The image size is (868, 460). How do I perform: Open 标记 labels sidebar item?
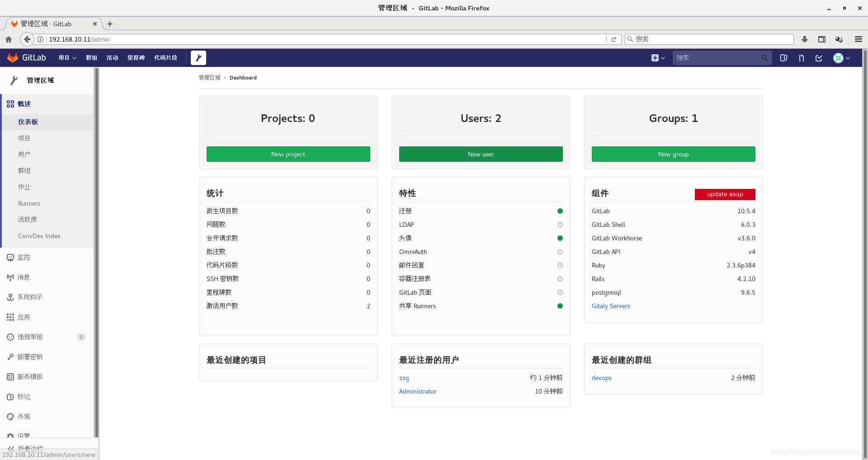pos(47,397)
